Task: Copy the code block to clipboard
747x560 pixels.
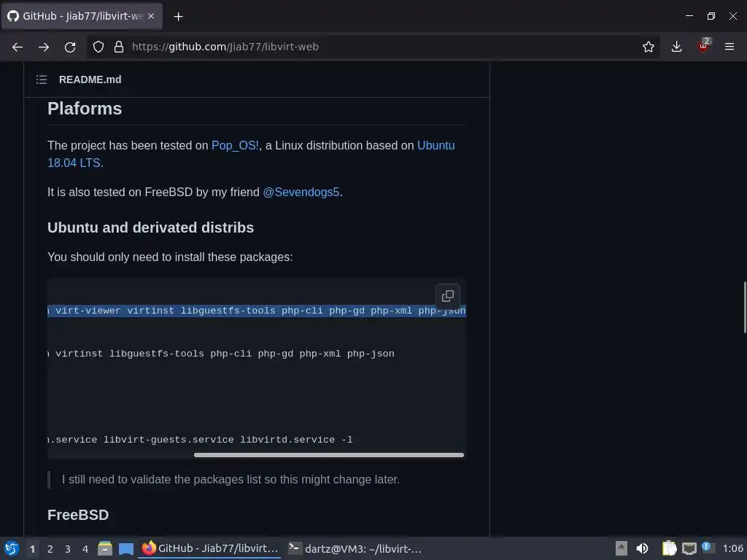Action: point(447,296)
